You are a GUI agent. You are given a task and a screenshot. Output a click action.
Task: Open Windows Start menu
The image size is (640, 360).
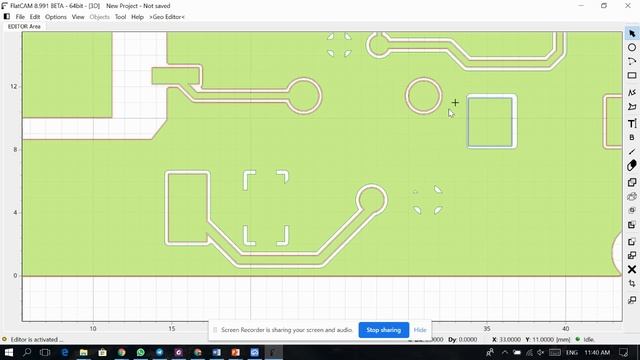pos(9,352)
